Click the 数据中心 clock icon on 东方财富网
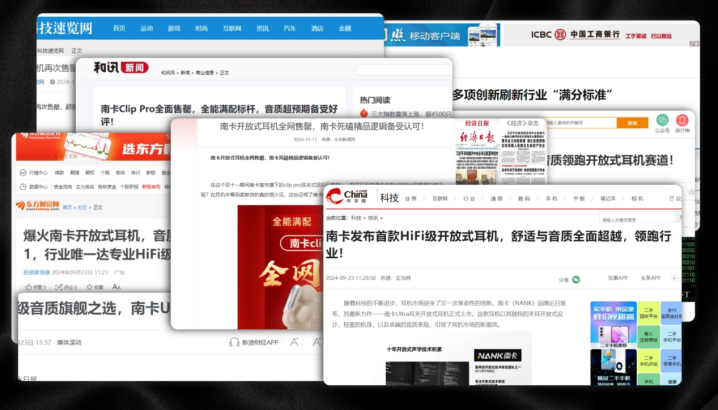 pos(23,186)
